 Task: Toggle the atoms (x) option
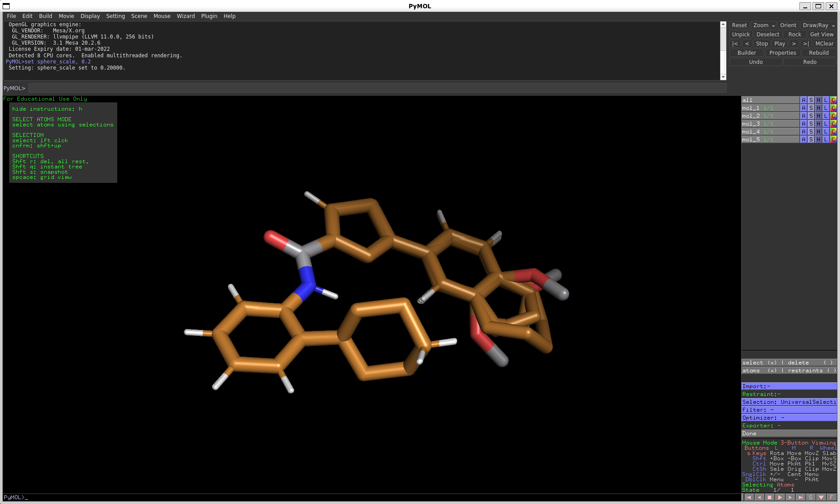pos(760,371)
